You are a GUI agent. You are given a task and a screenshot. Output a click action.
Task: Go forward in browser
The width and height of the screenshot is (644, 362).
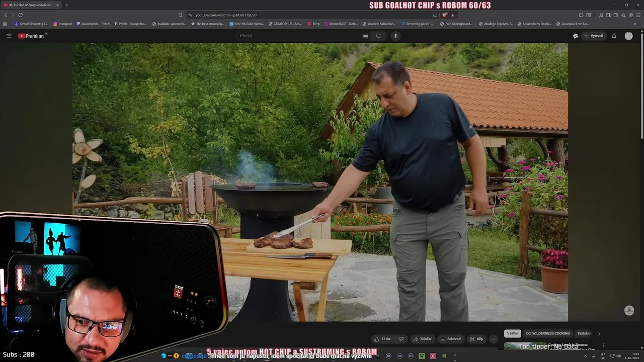(13, 15)
